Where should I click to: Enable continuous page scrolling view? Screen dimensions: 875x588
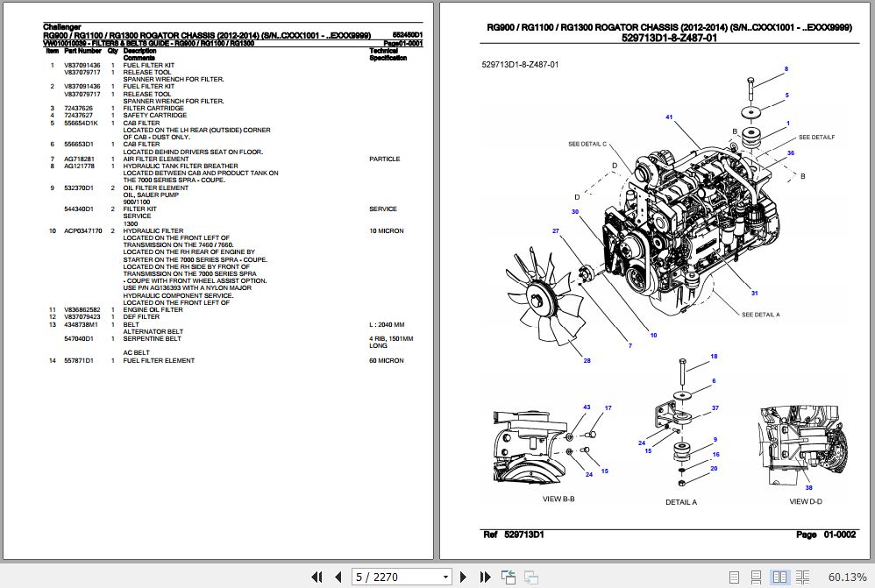click(x=756, y=577)
